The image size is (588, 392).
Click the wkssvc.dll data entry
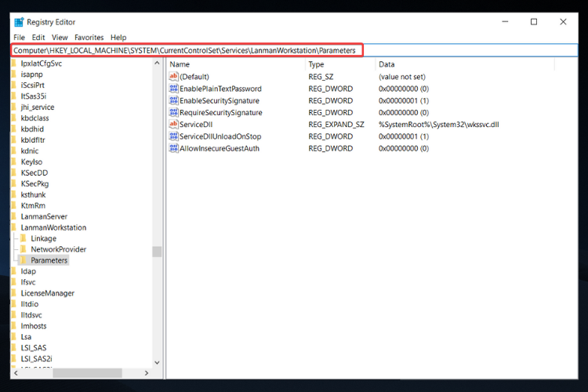point(439,124)
